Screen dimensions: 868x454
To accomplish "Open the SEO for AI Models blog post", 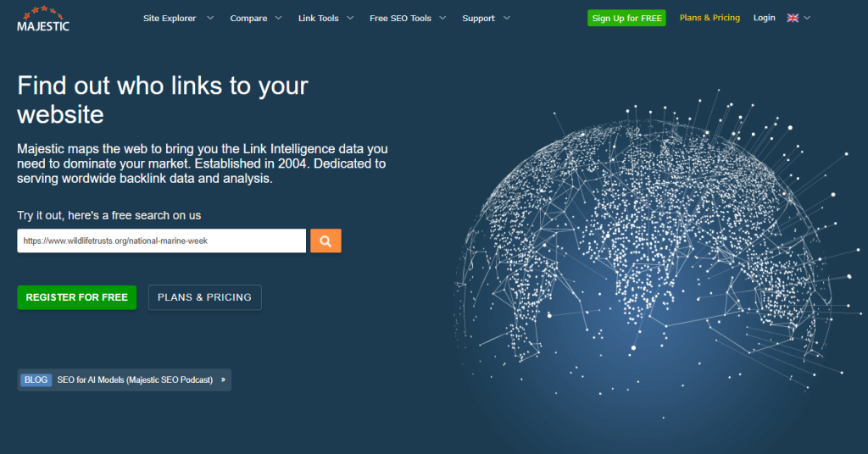I will click(x=135, y=380).
